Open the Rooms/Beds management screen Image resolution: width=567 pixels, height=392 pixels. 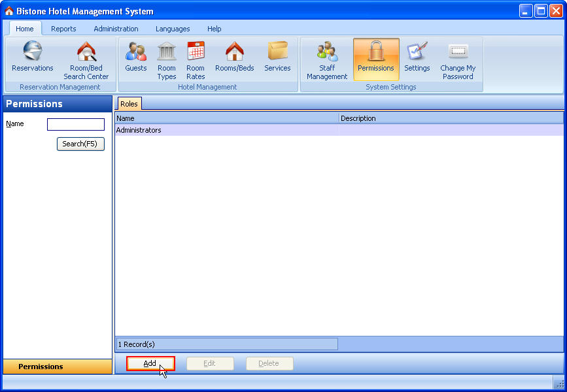233,59
